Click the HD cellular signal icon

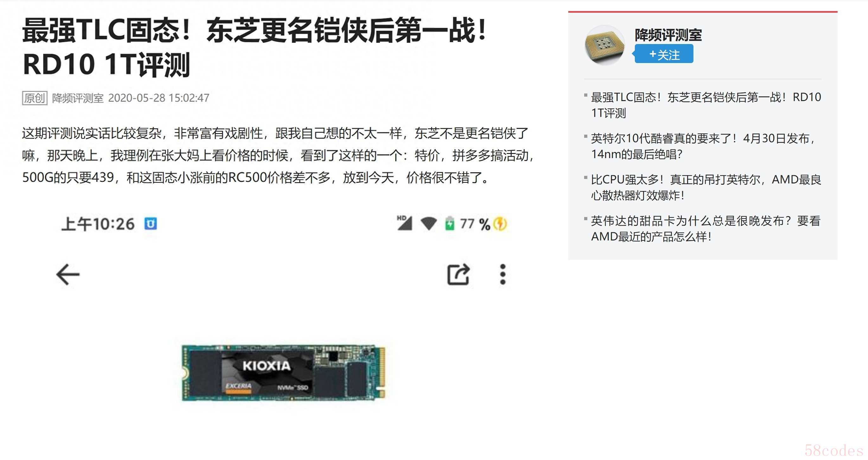click(x=404, y=223)
